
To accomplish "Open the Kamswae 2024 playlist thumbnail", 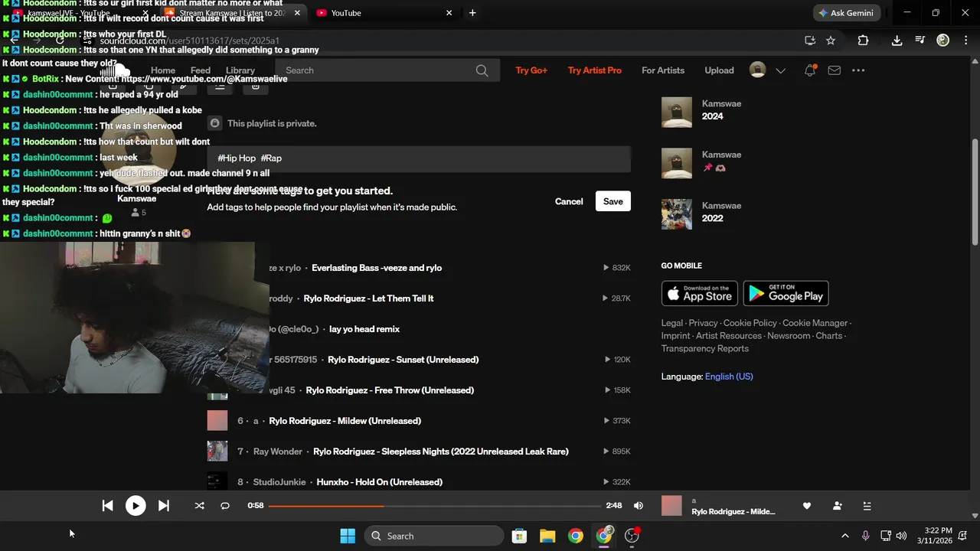I will point(677,112).
